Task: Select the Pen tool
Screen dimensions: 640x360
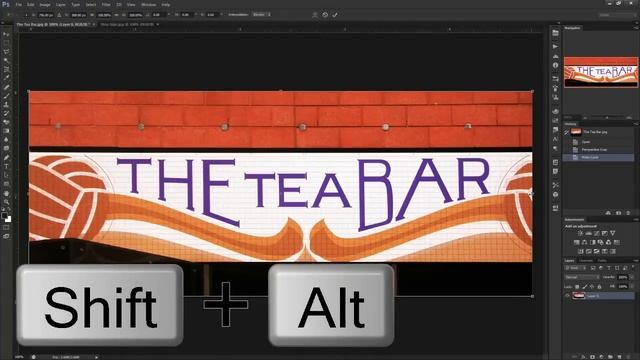Action: pyautogui.click(x=6, y=158)
